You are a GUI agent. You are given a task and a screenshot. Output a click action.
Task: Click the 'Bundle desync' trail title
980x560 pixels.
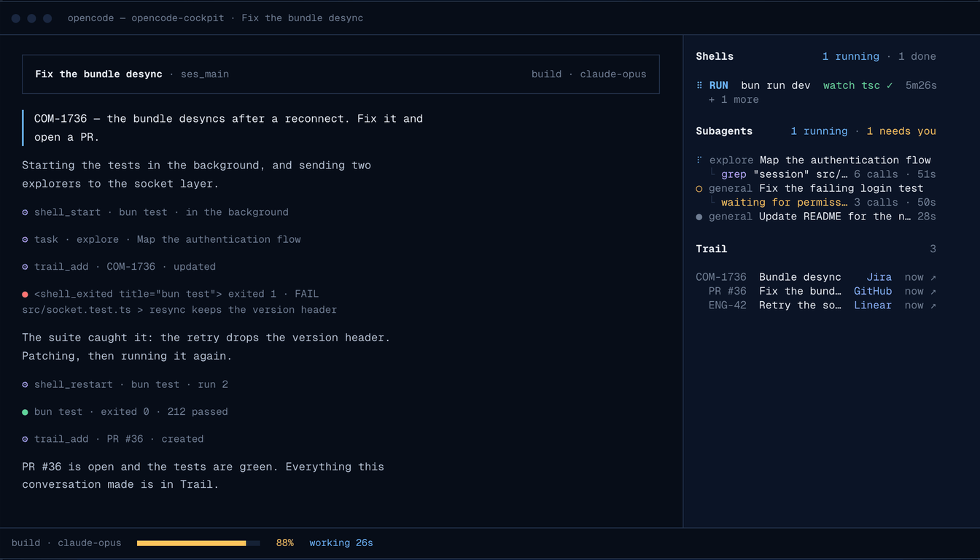[x=800, y=277]
